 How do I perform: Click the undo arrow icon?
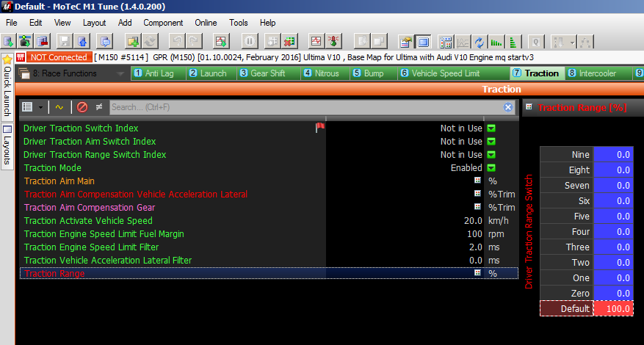click(177, 42)
